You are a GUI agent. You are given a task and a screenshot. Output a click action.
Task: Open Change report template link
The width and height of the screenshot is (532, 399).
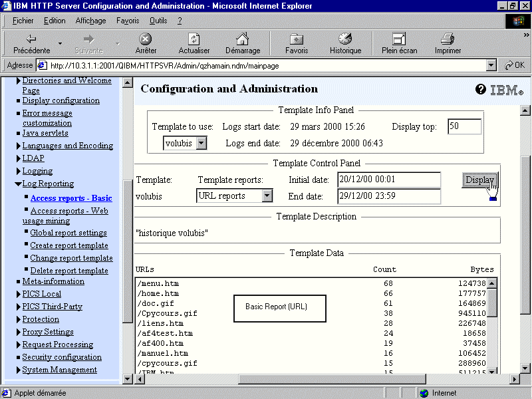[x=72, y=258]
